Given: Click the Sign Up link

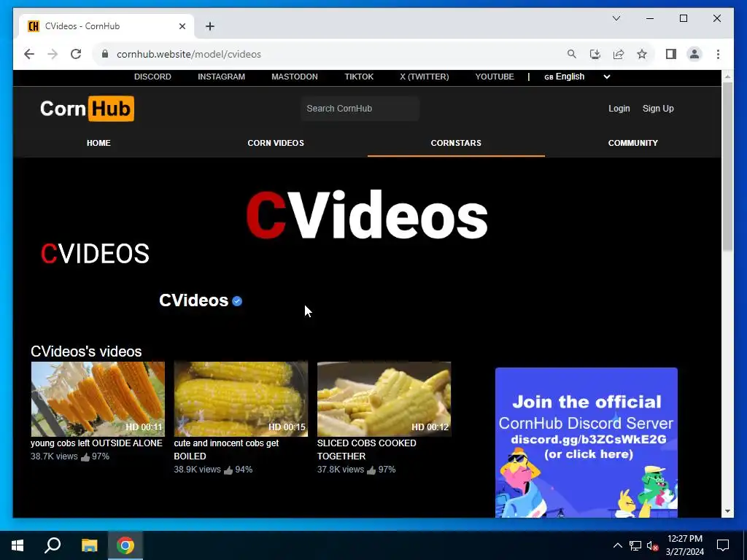Looking at the screenshot, I should click(x=658, y=109).
